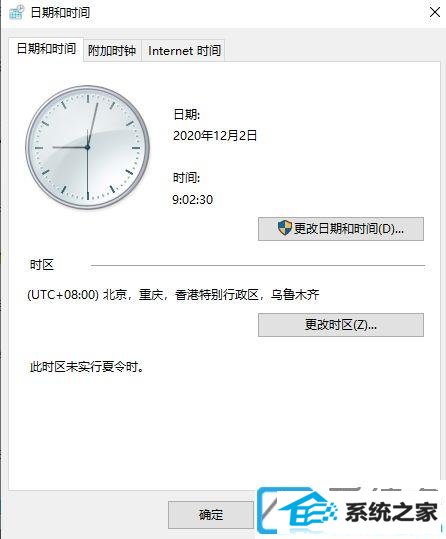The height and width of the screenshot is (539, 446).
Task: Select the Internet 时间 tab
Action: tap(184, 51)
